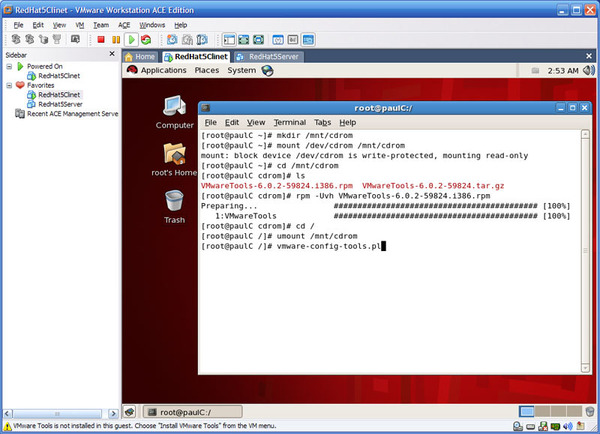Launch the web browser globe icon

[x=267, y=70]
